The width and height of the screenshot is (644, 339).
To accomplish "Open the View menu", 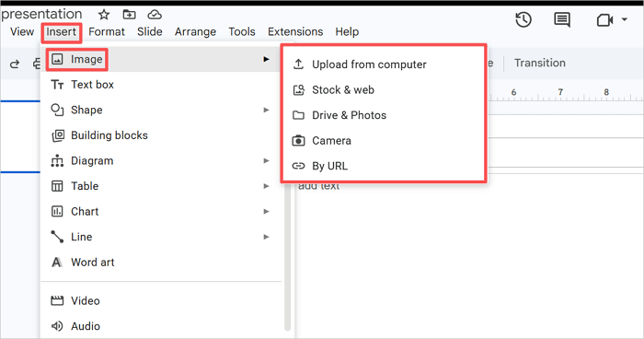I will (x=22, y=31).
